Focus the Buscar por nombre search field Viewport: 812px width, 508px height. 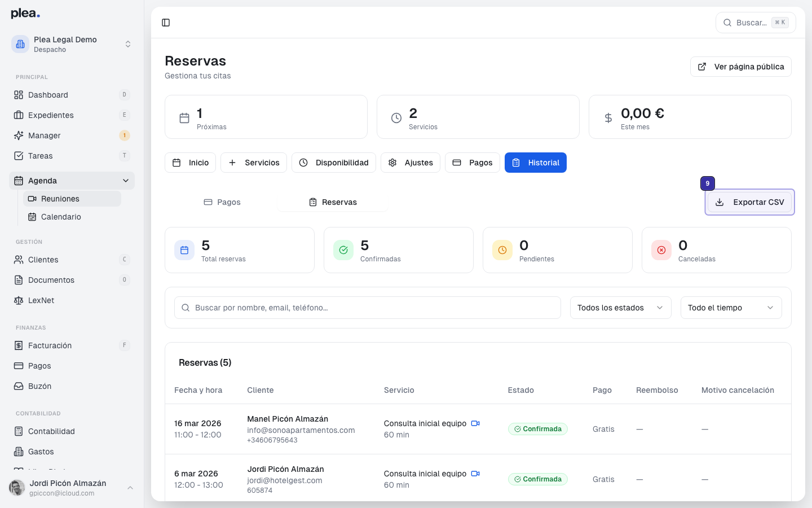coord(368,308)
